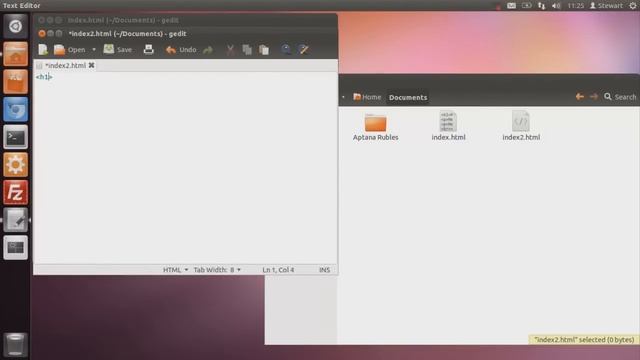Change Tab Width setting in status bar
This screenshot has height=360, width=640.
pos(217,270)
